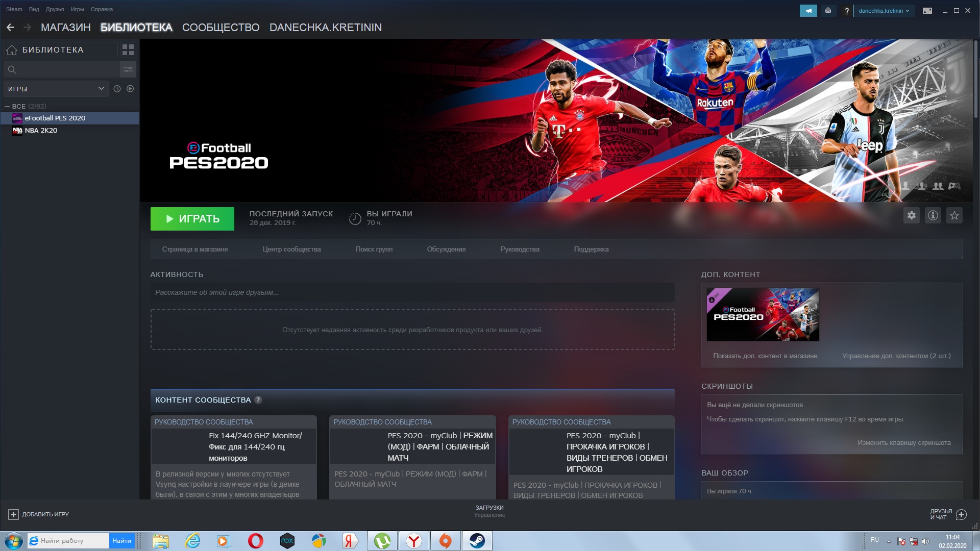Go forward with the right arrow

pyautogui.click(x=28, y=28)
